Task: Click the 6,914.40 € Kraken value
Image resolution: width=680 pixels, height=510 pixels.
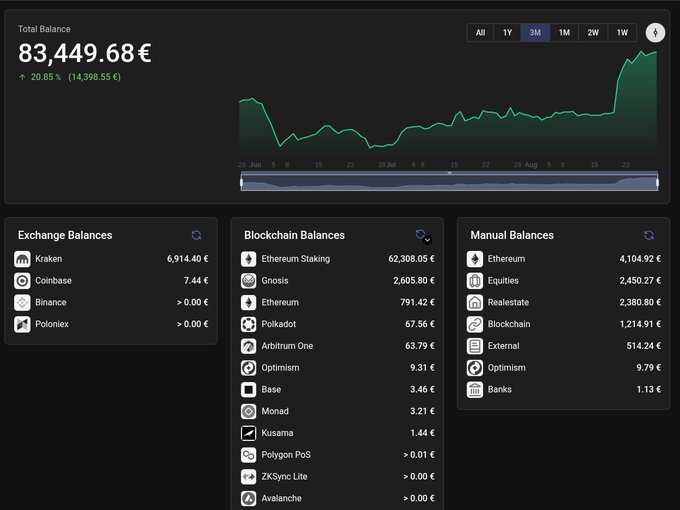Action: coord(187,259)
